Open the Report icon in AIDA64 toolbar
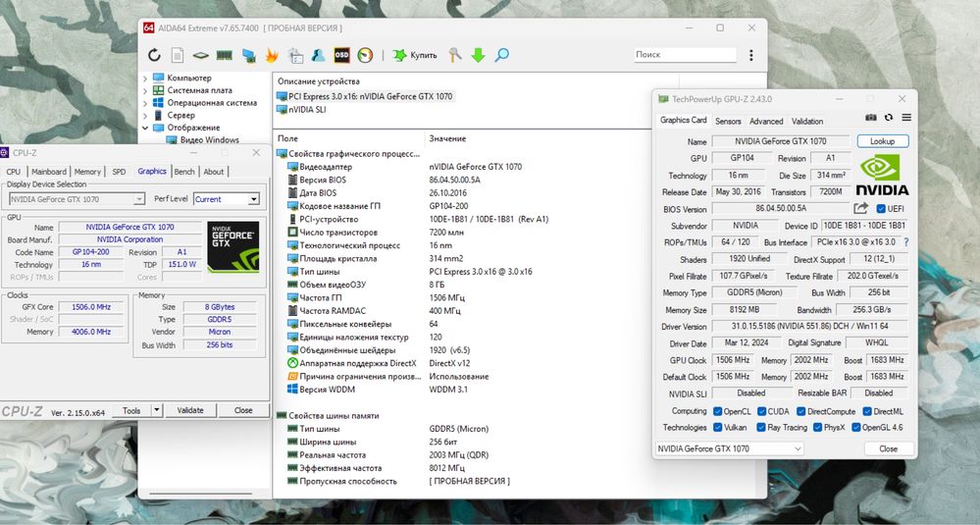This screenshot has width=980, height=525. click(x=178, y=55)
